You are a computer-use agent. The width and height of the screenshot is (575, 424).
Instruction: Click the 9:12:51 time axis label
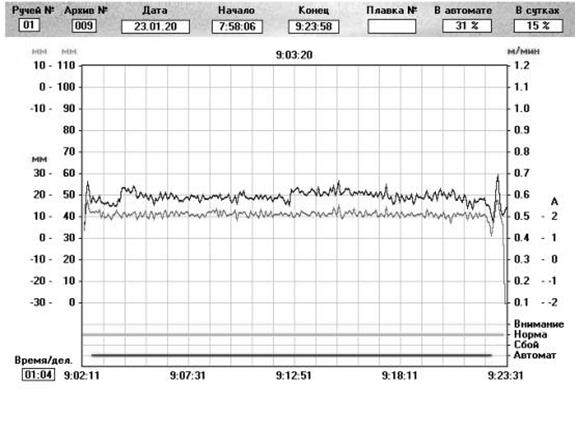293,376
